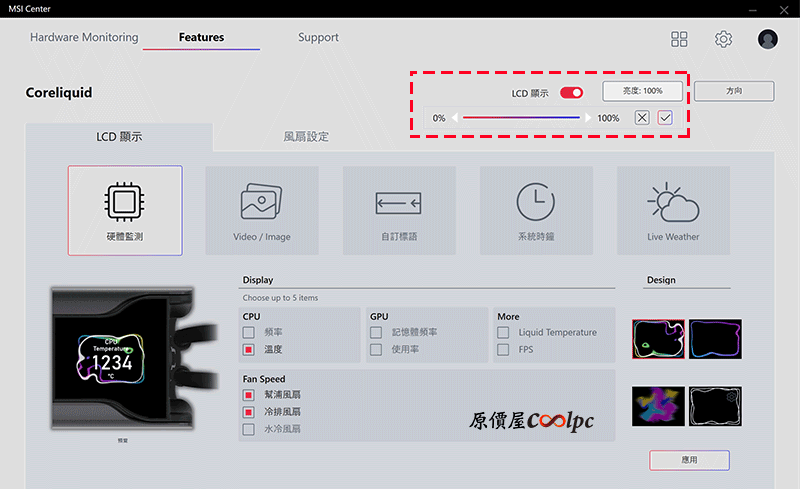The width and height of the screenshot is (800, 489).
Task: Click the 應用 apply button
Action: click(x=689, y=460)
